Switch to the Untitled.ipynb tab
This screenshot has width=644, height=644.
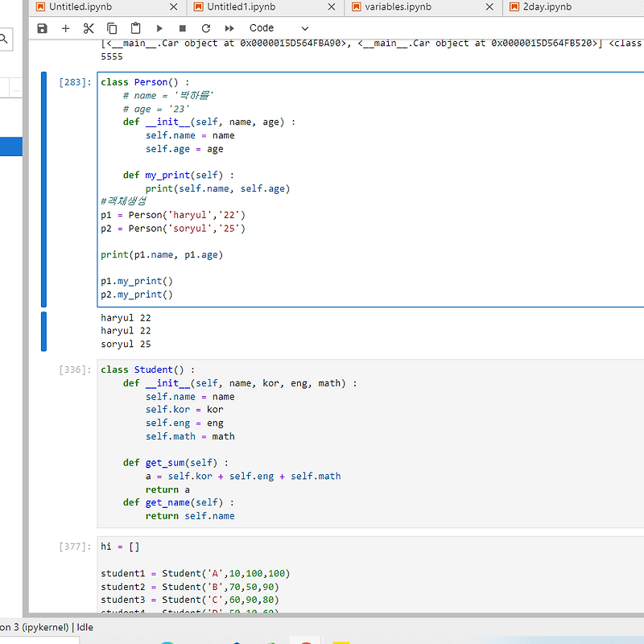click(80, 7)
